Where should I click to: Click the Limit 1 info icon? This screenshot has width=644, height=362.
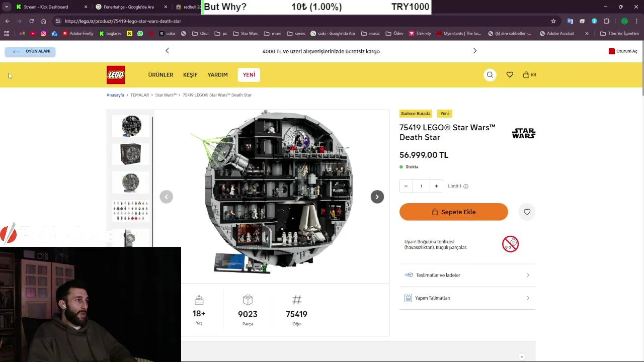click(466, 186)
